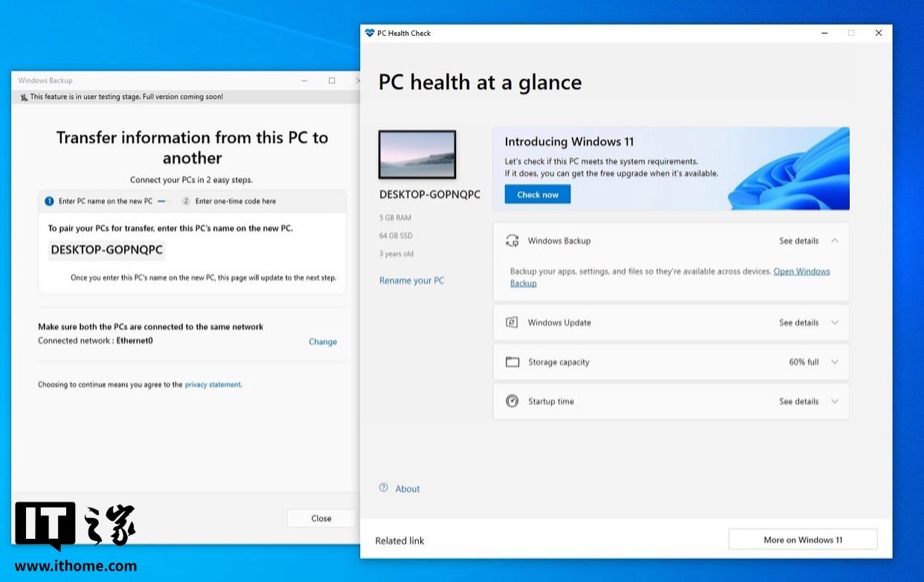Viewport: 924px width, 582px height.
Task: Click the Storage capacity folder icon
Action: pos(512,362)
